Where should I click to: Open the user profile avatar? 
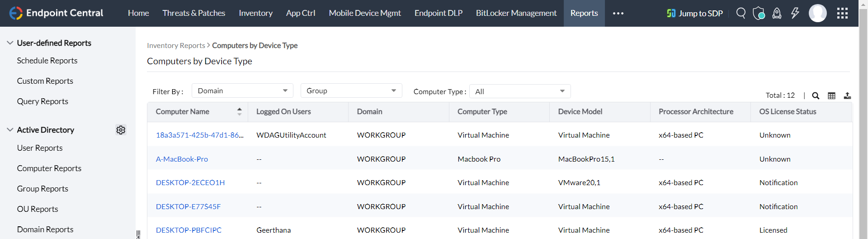pos(817,13)
